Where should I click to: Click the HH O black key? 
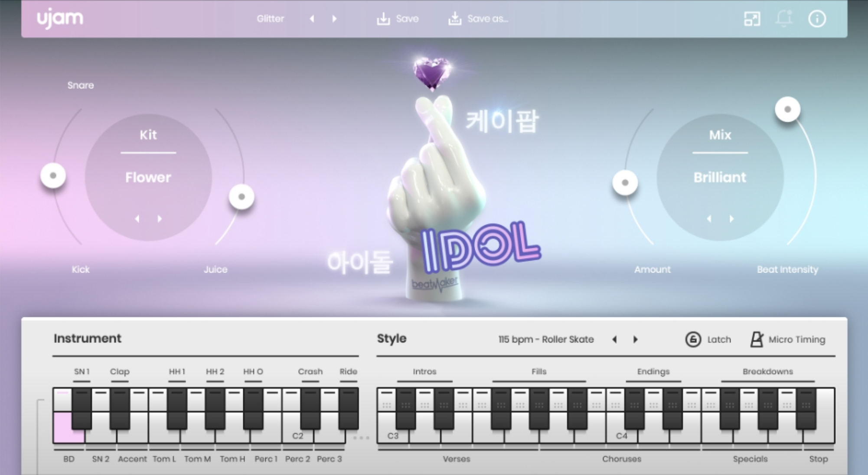point(253,408)
